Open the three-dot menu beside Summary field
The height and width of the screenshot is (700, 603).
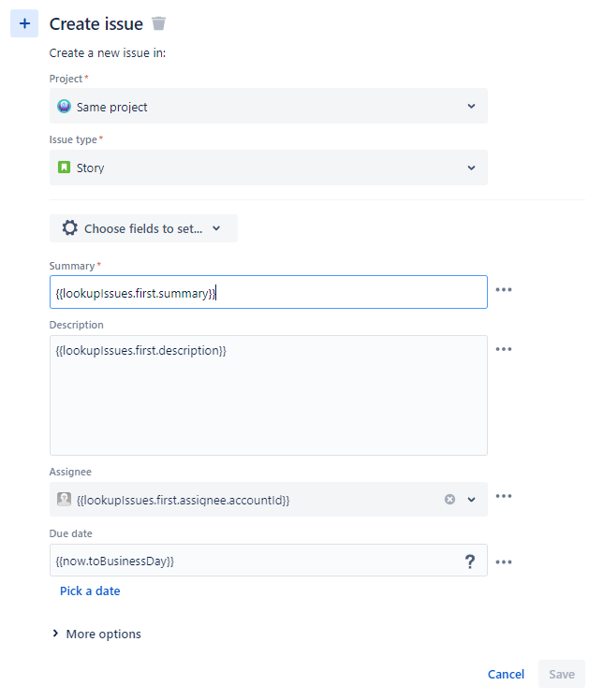click(504, 290)
